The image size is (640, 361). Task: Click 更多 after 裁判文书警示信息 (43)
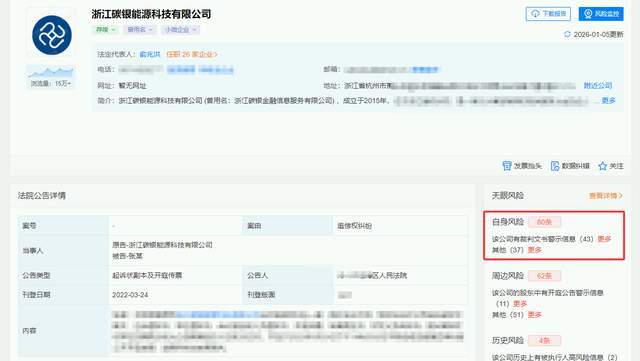[604, 239]
